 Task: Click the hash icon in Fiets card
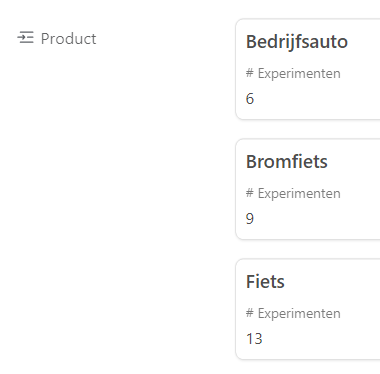coord(250,312)
